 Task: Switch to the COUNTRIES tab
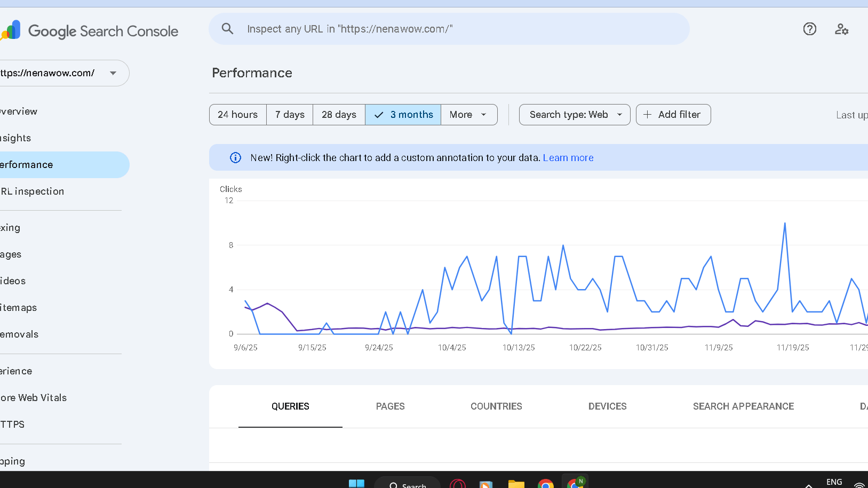(496, 406)
